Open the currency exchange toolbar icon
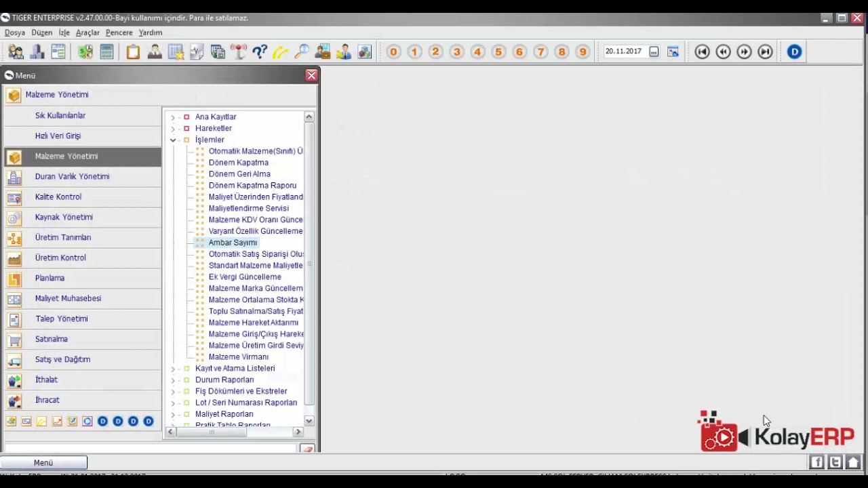 85,52
